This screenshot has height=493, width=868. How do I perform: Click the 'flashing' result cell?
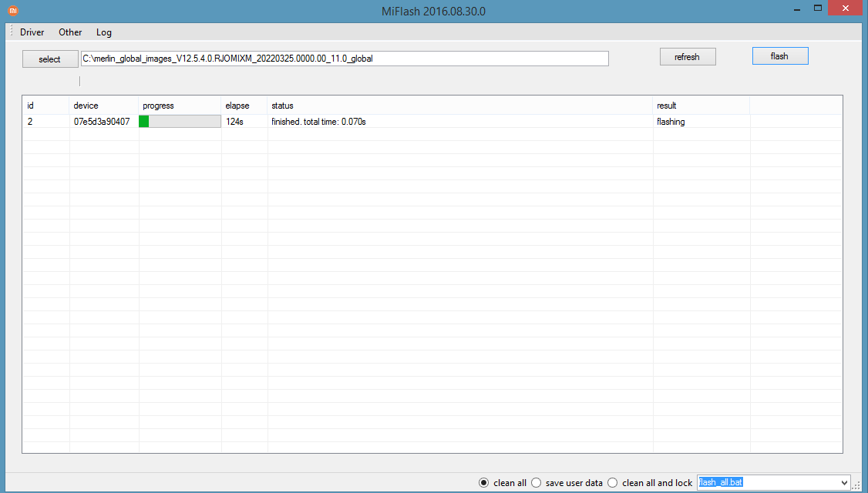pos(671,122)
